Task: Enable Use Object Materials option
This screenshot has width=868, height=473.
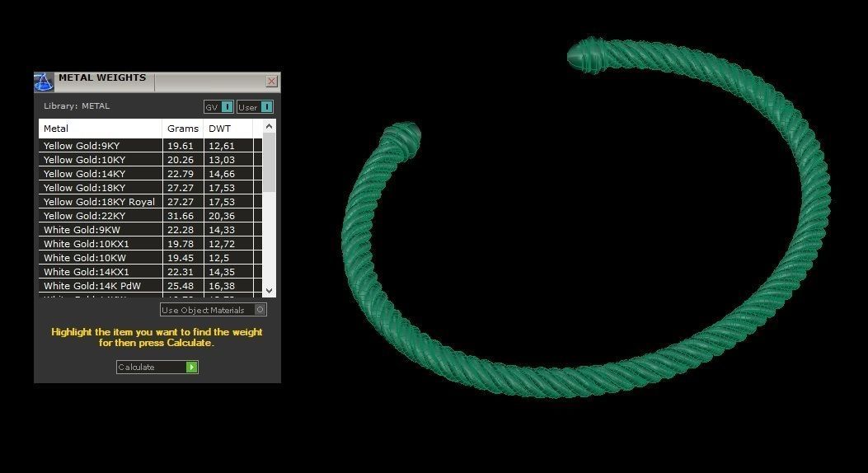Action: (x=213, y=310)
